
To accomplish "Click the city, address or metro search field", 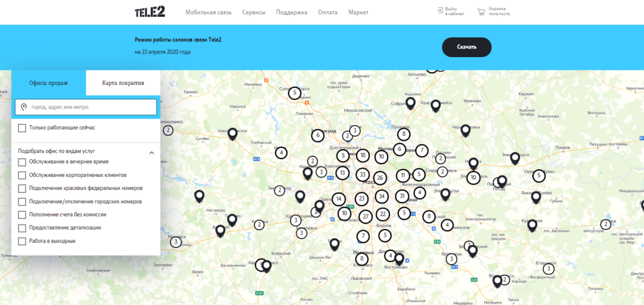I will coord(86,107).
